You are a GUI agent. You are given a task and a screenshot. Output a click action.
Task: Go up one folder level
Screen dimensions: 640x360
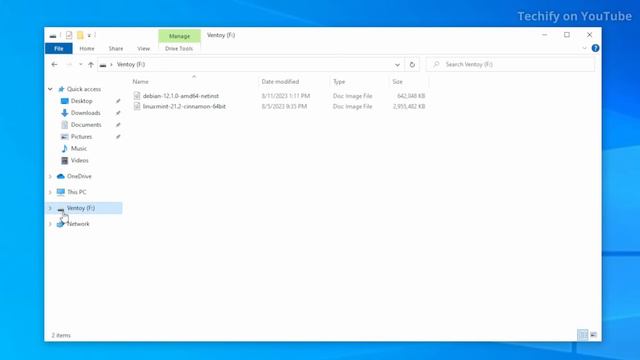(91, 64)
